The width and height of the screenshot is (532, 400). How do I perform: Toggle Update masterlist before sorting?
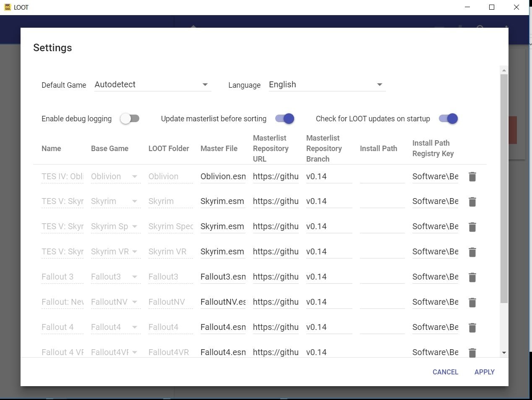point(285,119)
